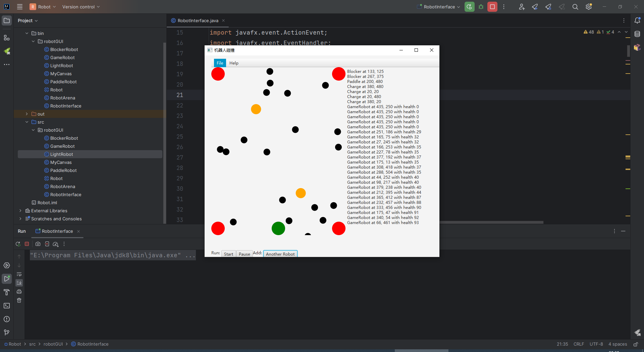Expand the out folder

(27, 114)
